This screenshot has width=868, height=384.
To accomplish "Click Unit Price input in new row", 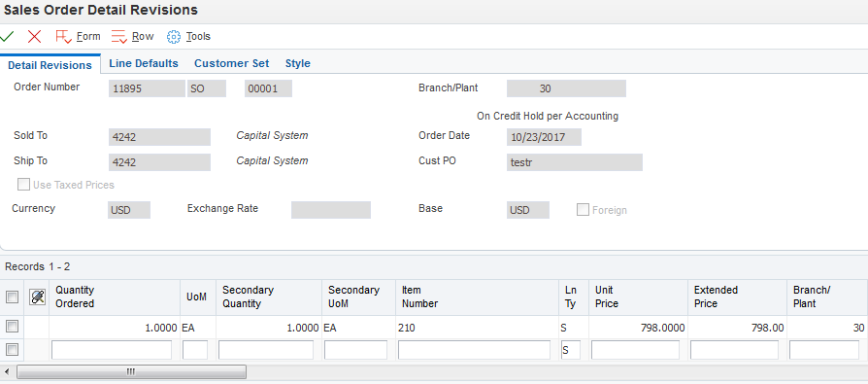I will (x=635, y=350).
